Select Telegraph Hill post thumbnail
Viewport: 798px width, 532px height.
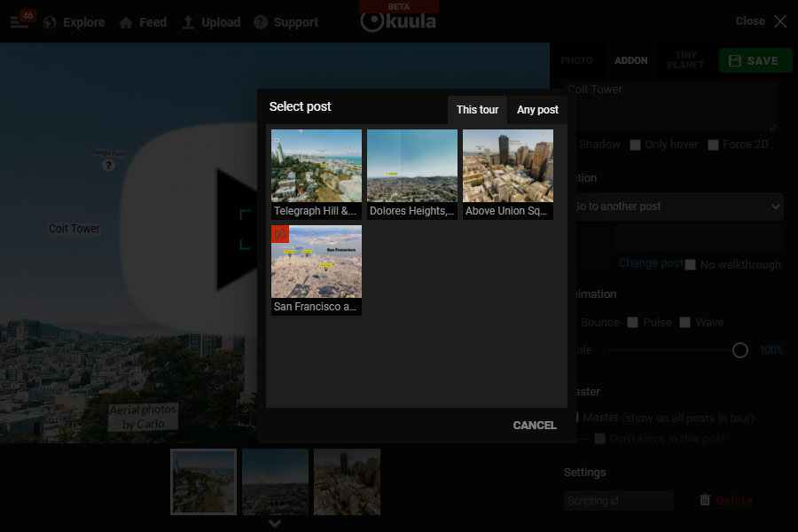(317, 174)
